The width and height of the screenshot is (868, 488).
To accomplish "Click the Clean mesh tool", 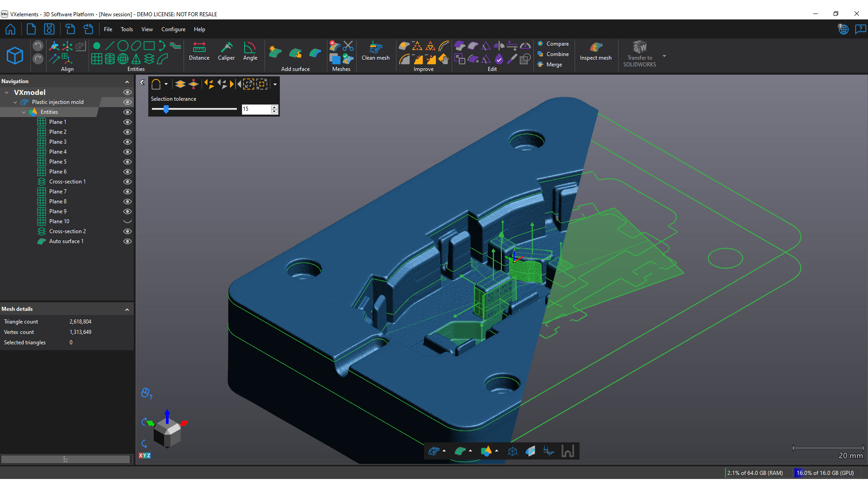I will click(x=375, y=51).
